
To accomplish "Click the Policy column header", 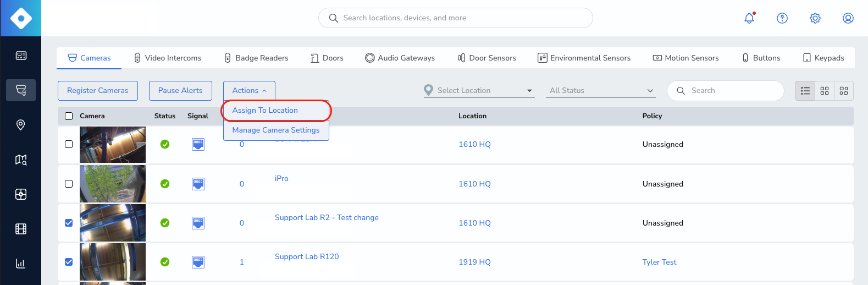I will tap(653, 116).
